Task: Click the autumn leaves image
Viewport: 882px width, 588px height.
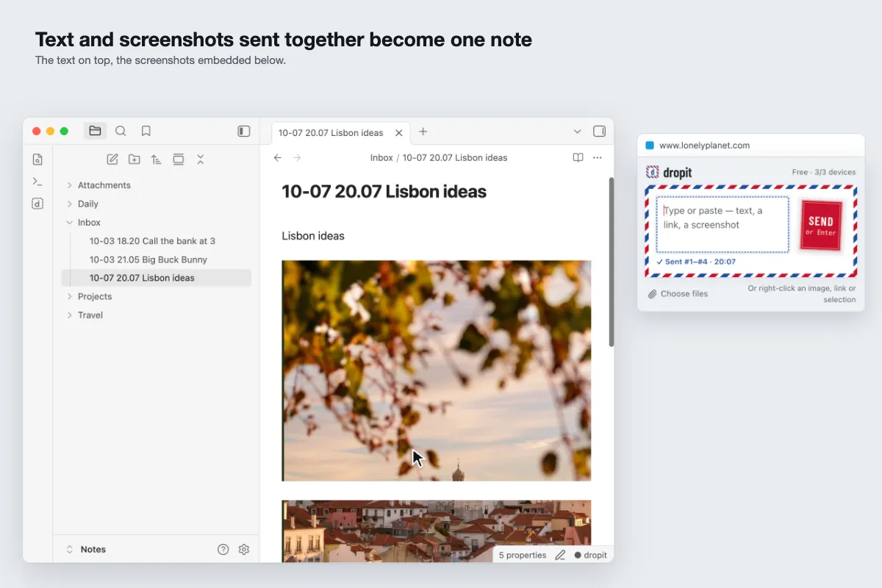Action: pos(437,370)
